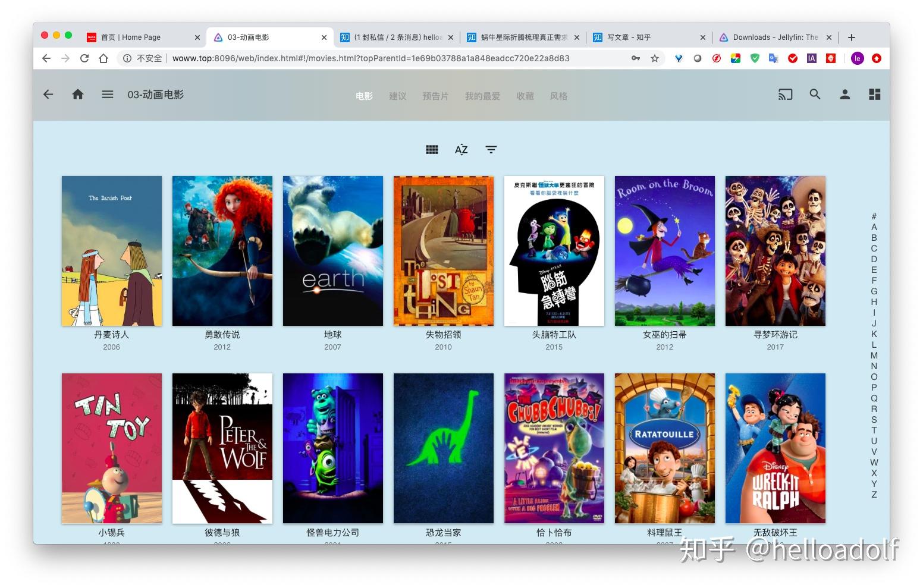Click the site security info icon
923x588 pixels.
pos(127,58)
